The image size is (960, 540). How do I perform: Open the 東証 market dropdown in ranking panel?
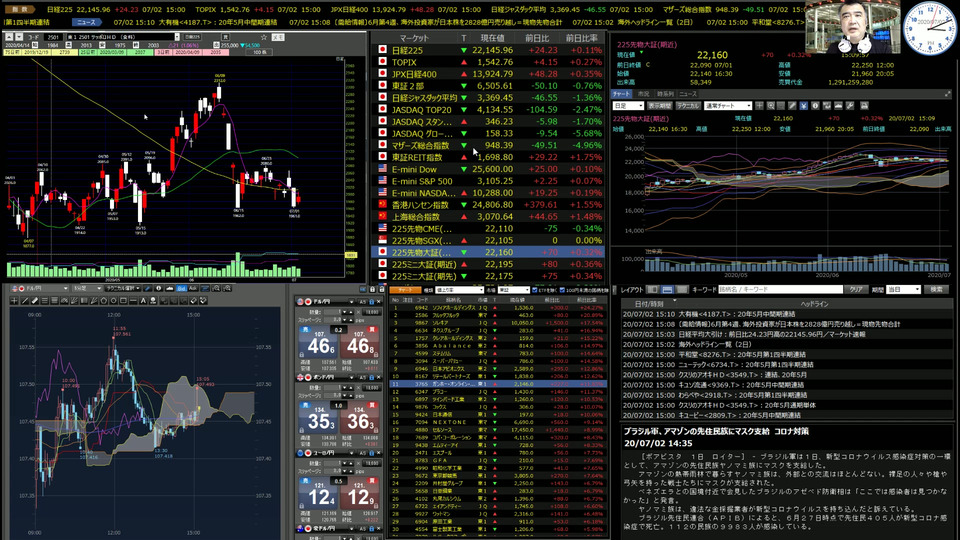513,290
